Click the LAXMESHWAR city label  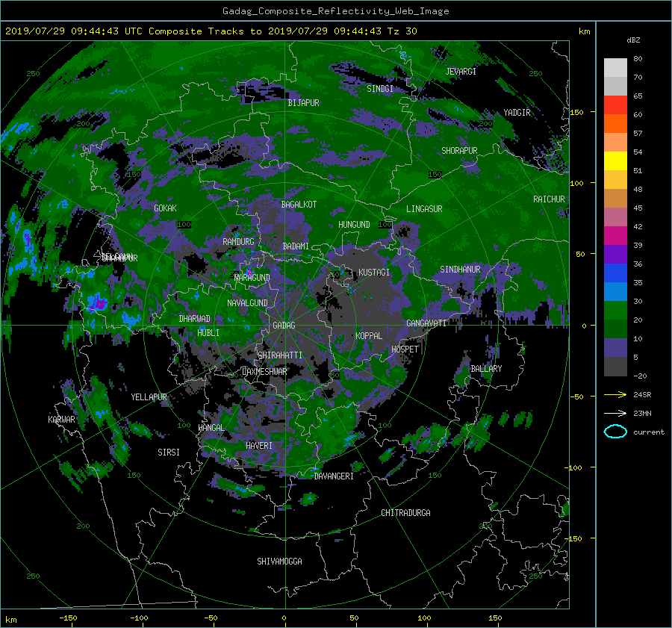pos(264,372)
